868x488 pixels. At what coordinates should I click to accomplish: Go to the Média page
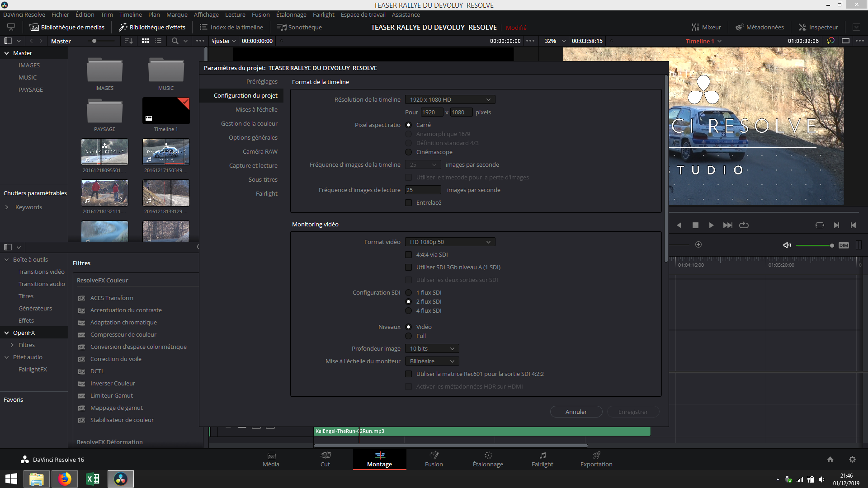pos(271,459)
